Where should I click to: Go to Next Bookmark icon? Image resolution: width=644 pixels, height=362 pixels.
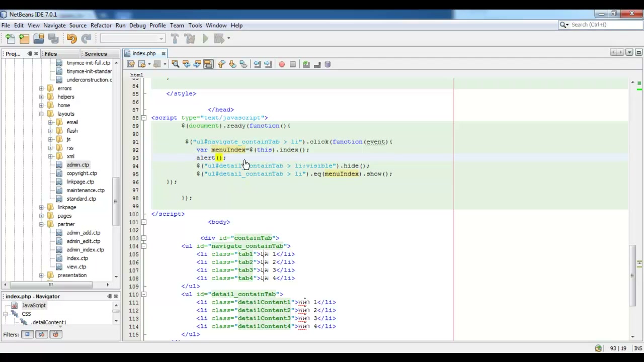[232, 64]
